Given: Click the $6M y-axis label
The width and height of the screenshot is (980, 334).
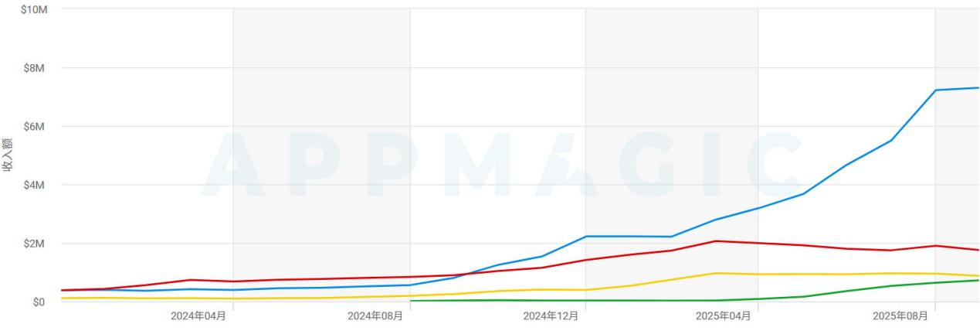Looking at the screenshot, I should tap(36, 126).
